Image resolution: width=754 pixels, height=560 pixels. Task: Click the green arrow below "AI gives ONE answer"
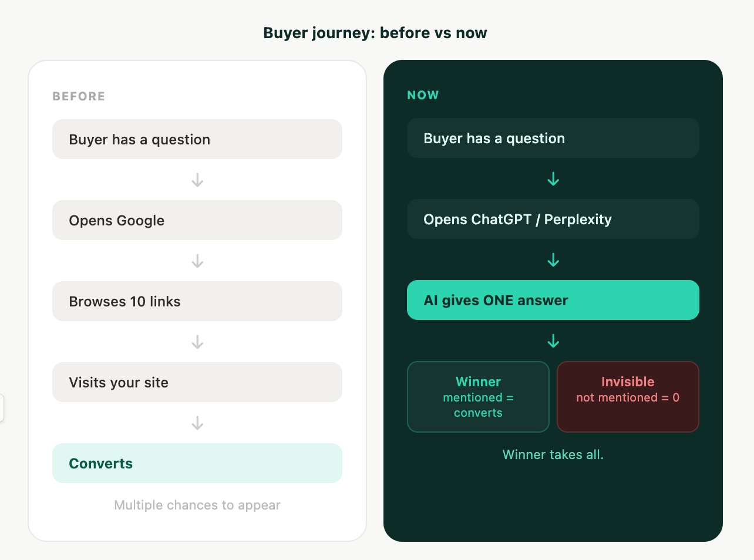553,341
